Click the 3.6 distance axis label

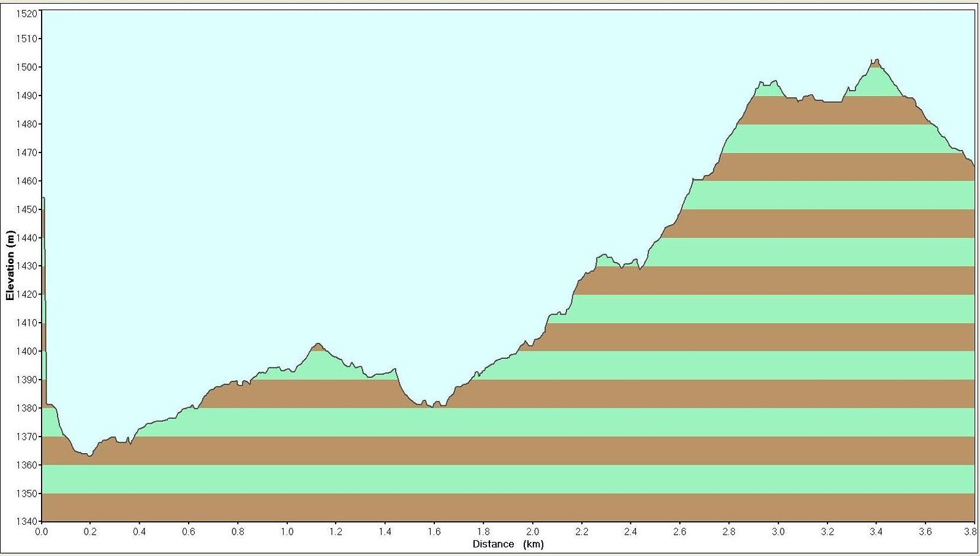click(x=925, y=532)
